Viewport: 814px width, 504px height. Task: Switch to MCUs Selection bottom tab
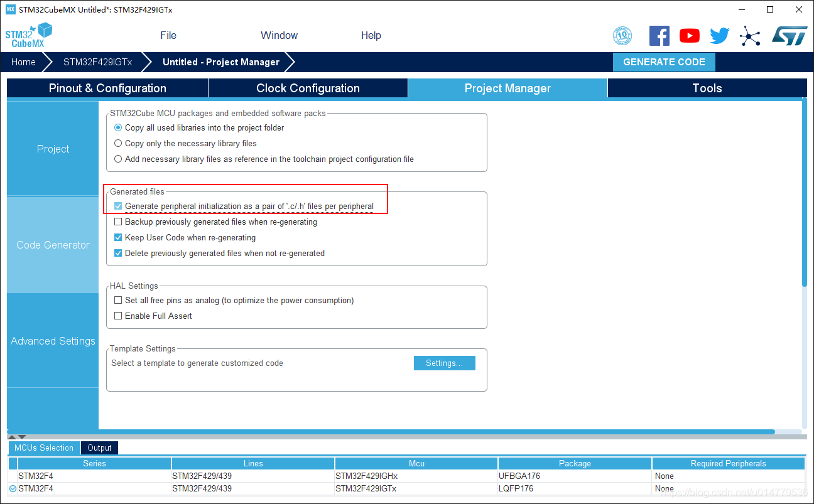(x=44, y=448)
